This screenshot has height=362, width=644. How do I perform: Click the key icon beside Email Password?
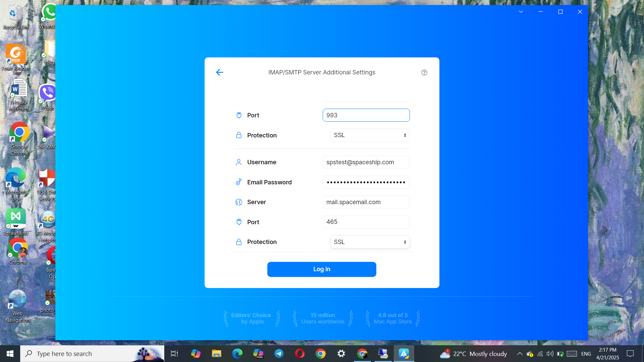pyautogui.click(x=238, y=182)
